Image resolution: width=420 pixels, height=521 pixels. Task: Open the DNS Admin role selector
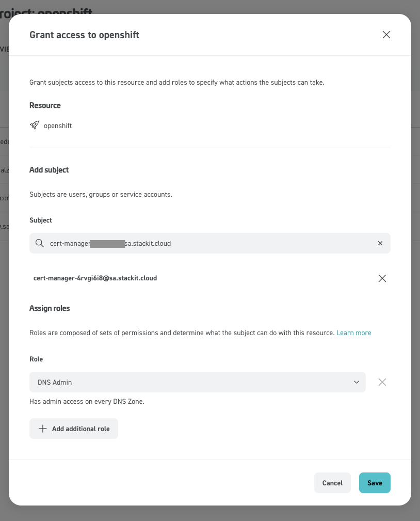[x=198, y=382]
